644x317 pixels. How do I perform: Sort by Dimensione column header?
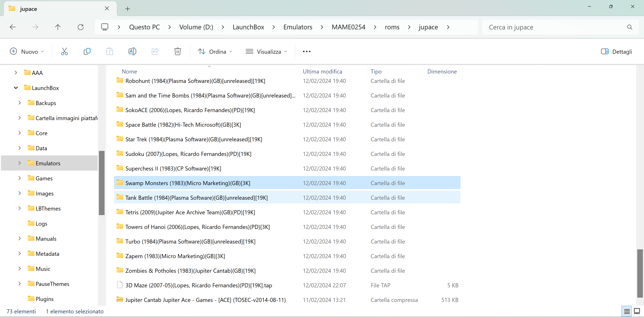(443, 71)
